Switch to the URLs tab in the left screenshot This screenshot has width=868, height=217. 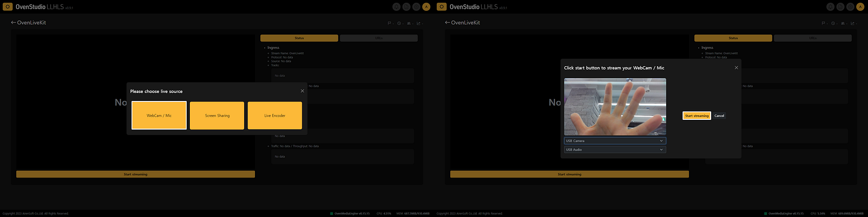coord(379,38)
